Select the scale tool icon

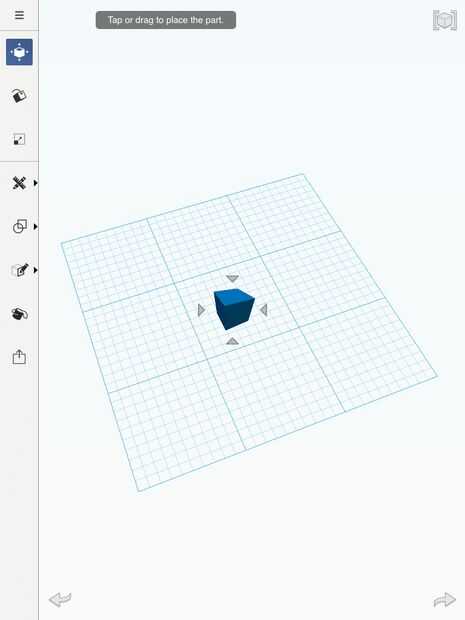(x=19, y=139)
